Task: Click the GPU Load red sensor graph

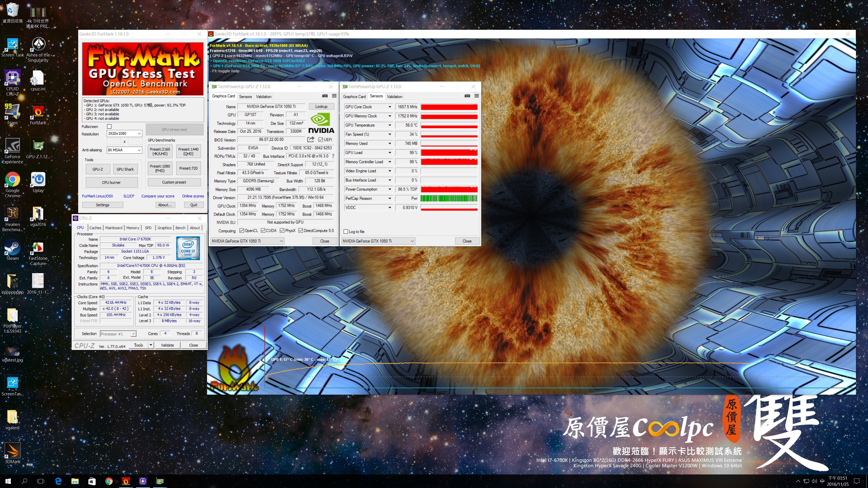Action: point(449,152)
